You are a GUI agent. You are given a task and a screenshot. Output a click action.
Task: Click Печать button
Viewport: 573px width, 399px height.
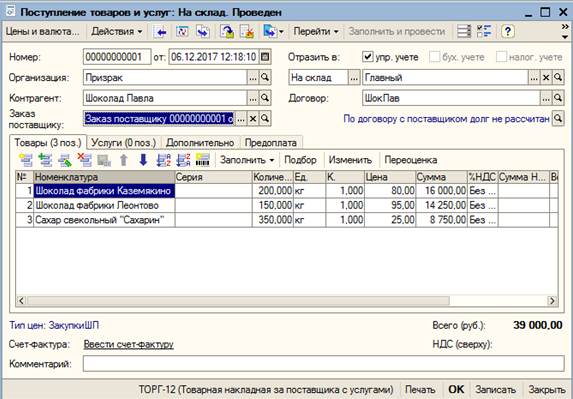point(420,390)
